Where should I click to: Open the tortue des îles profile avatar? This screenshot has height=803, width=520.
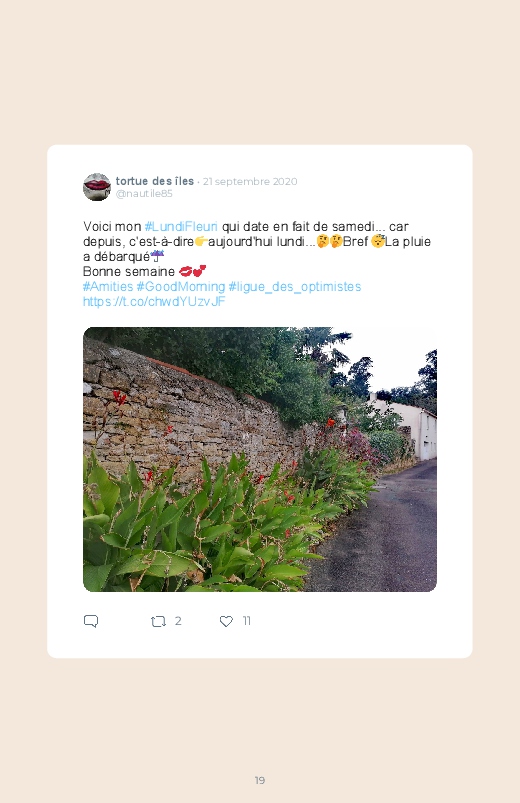tap(97, 187)
